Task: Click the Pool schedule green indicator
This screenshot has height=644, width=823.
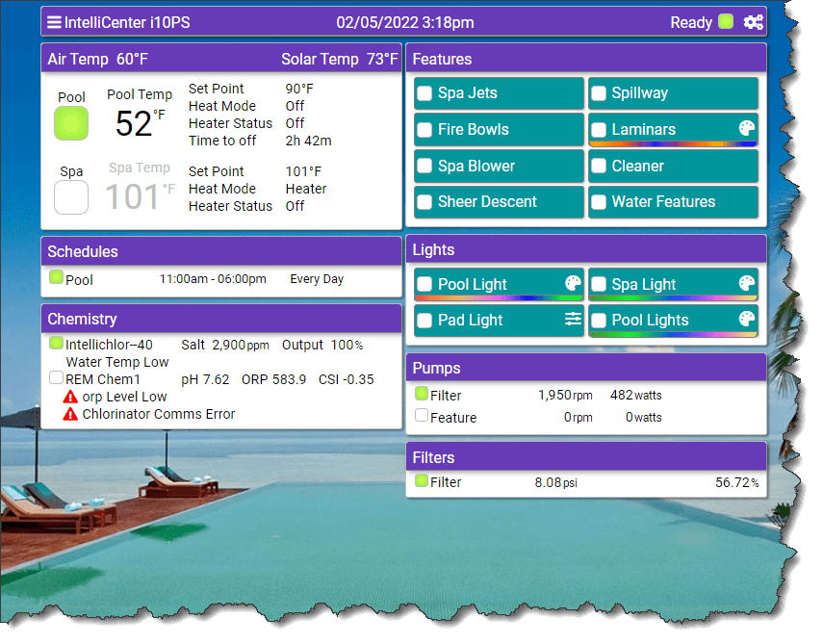Action: coord(56,276)
